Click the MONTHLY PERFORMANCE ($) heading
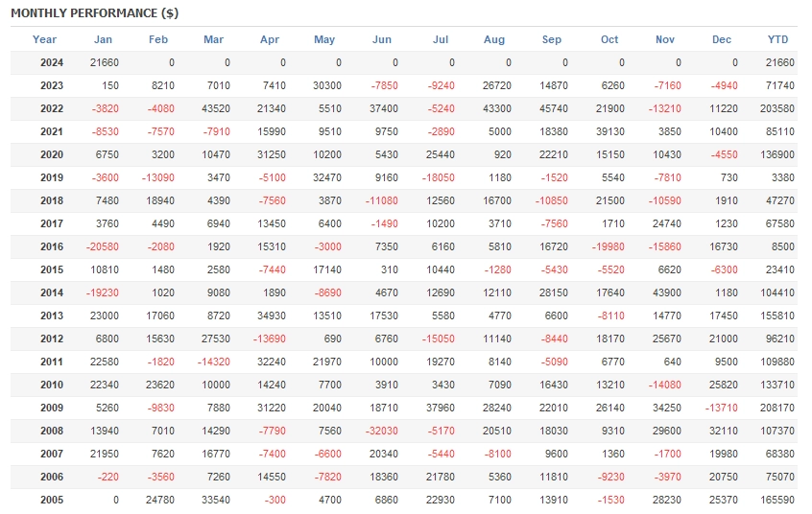 [95, 13]
